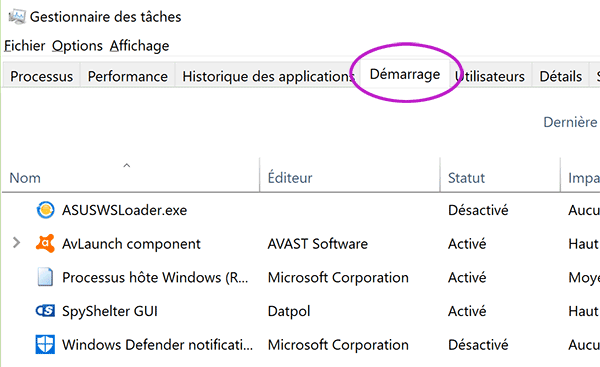The height and width of the screenshot is (367, 600).
Task: Click the Task Manager title bar icon
Action: [17, 17]
